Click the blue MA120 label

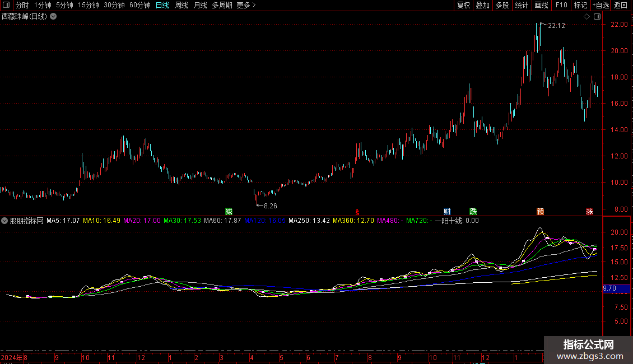pos(265,221)
